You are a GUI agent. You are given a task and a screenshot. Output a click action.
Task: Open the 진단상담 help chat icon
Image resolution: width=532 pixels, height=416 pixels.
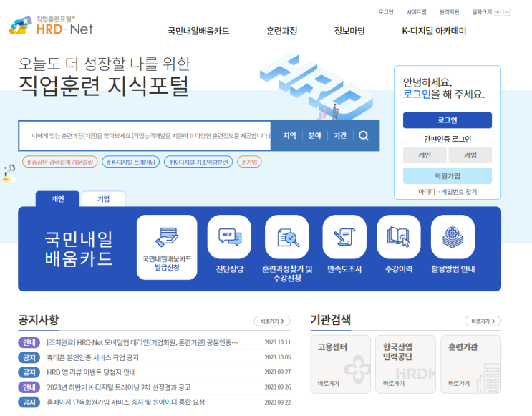pos(229,237)
